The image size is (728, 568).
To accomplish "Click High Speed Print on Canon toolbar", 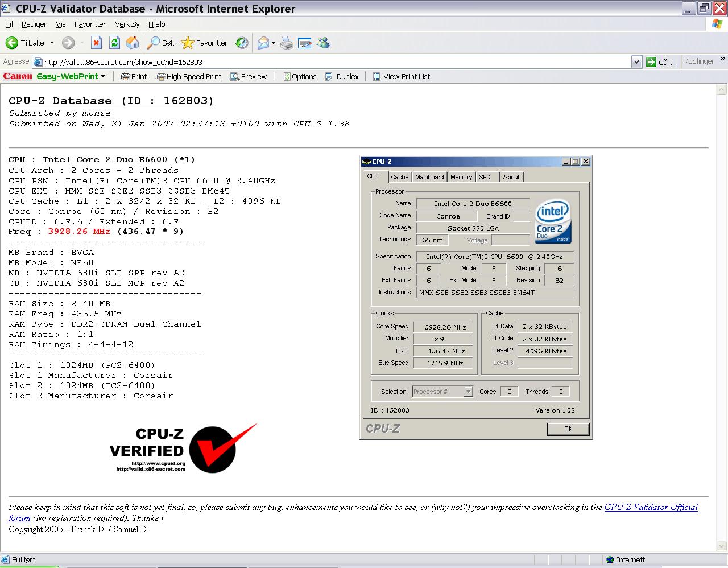I will (189, 76).
